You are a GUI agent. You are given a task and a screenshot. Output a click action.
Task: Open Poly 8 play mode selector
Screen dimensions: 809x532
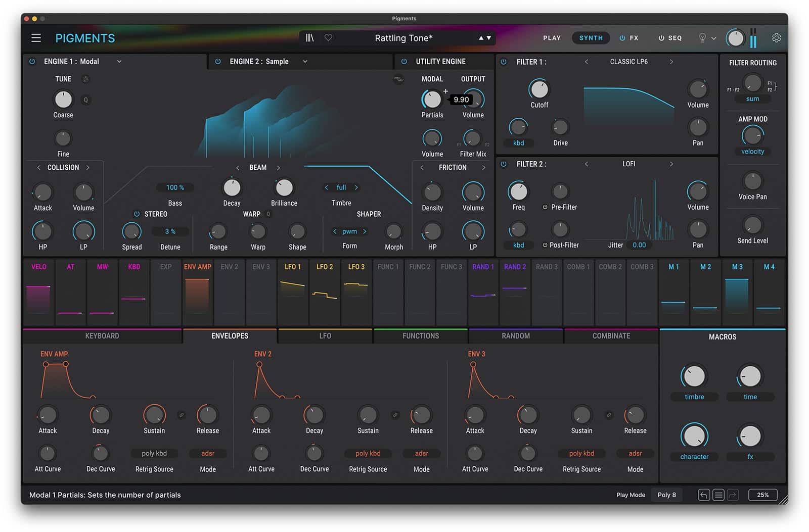point(666,495)
